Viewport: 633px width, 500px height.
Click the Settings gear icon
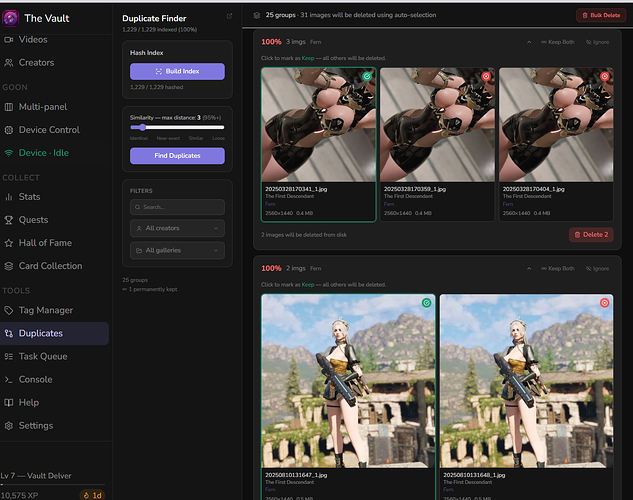(x=8, y=425)
